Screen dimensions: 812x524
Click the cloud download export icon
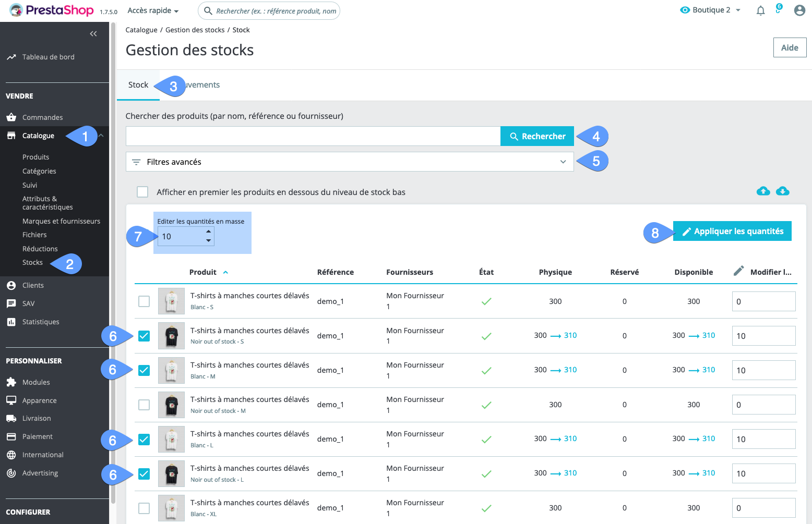[x=782, y=191]
